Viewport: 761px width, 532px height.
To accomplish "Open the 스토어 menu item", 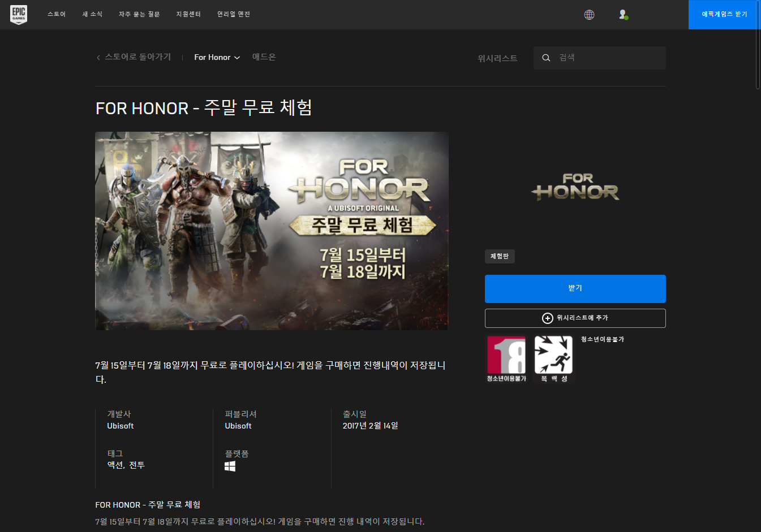I will click(x=57, y=15).
